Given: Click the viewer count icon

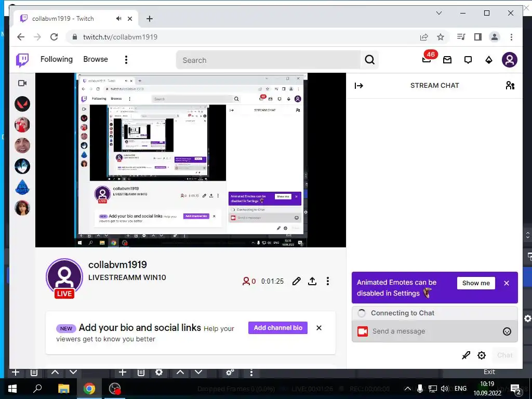Looking at the screenshot, I should click(x=246, y=281).
